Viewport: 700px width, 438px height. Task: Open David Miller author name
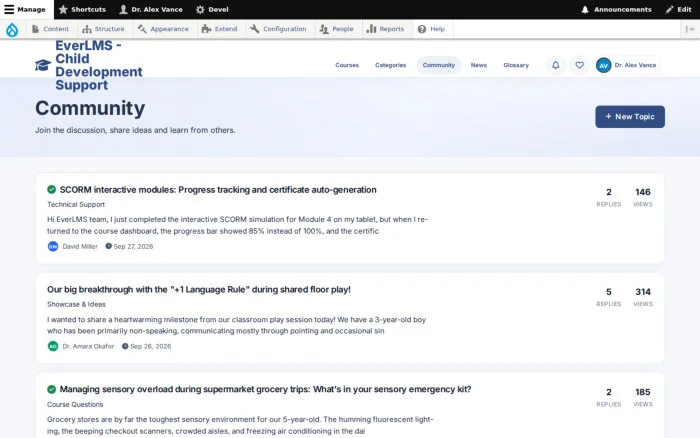tap(80, 246)
